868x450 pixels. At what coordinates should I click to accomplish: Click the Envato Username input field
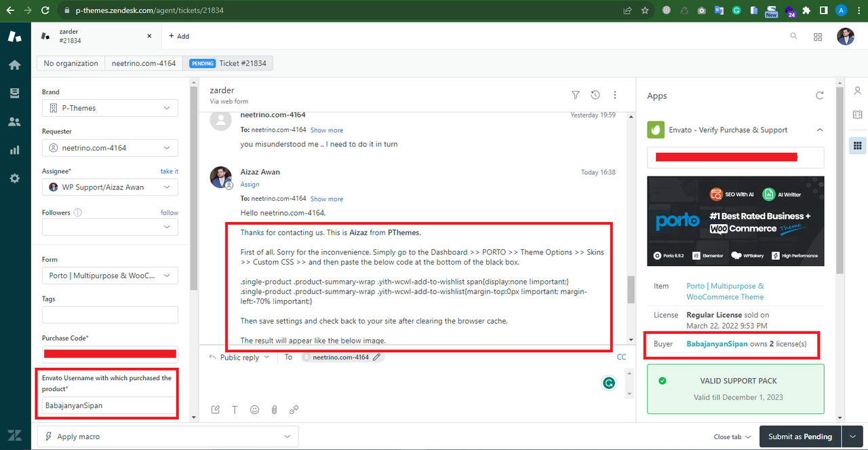[x=108, y=405]
